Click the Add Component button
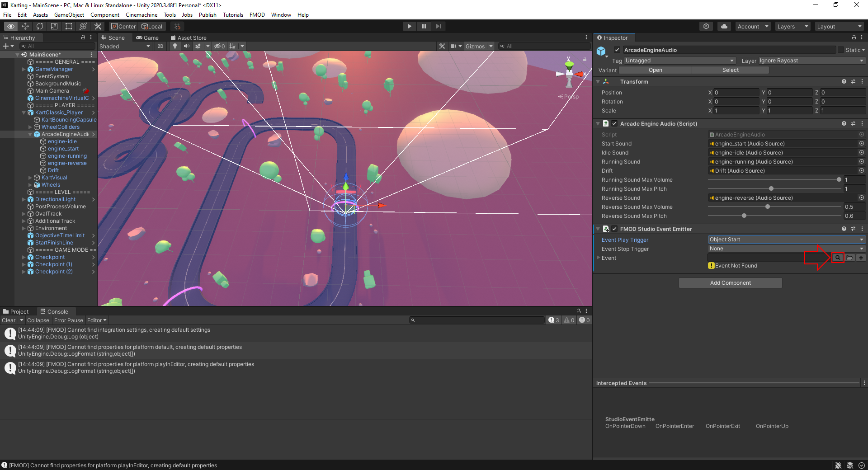 [730, 283]
